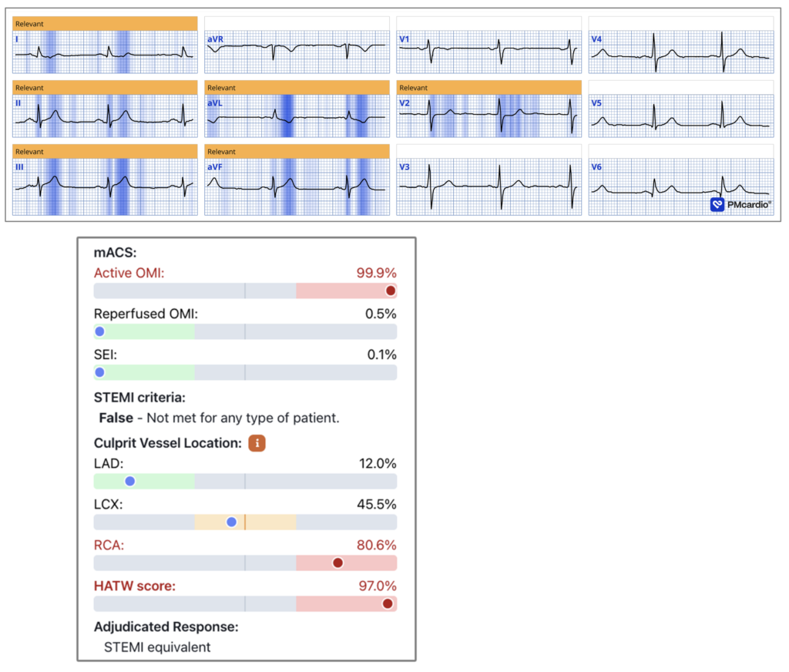Click the Culprit Vessel Location info icon
Screen dimensions: 789x672
[x=257, y=443]
